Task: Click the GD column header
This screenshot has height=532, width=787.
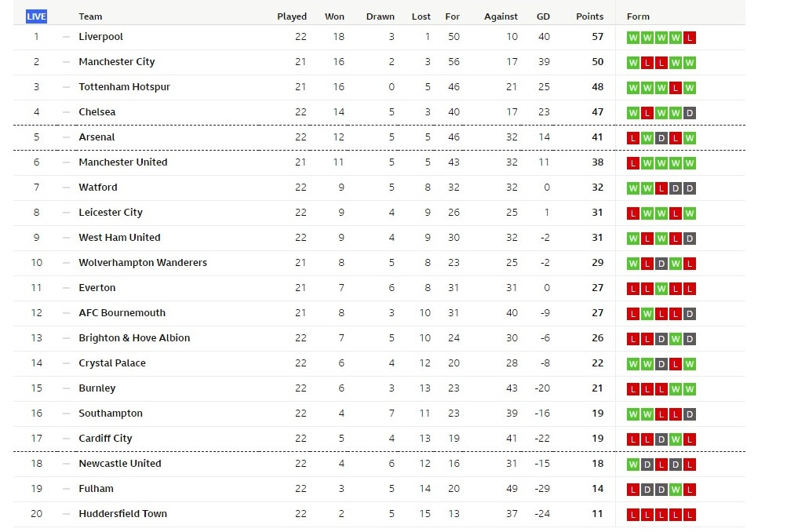Action: point(543,16)
